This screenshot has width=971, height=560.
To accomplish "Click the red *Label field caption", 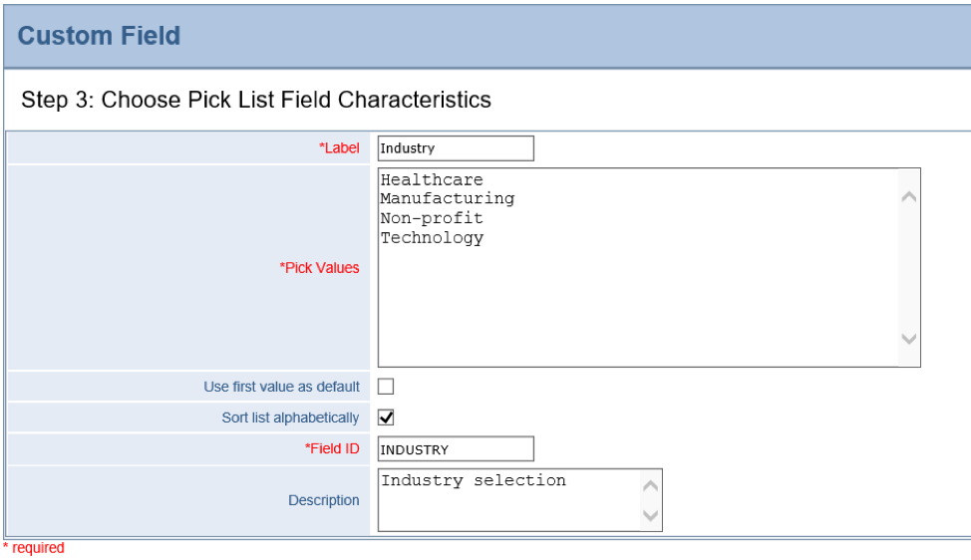I will 339,148.
